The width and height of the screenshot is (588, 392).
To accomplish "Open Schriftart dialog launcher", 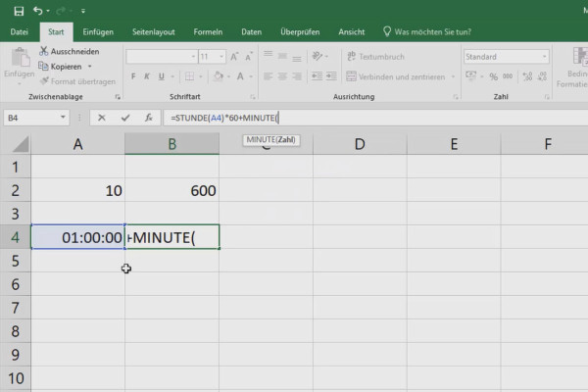I will coord(253,97).
